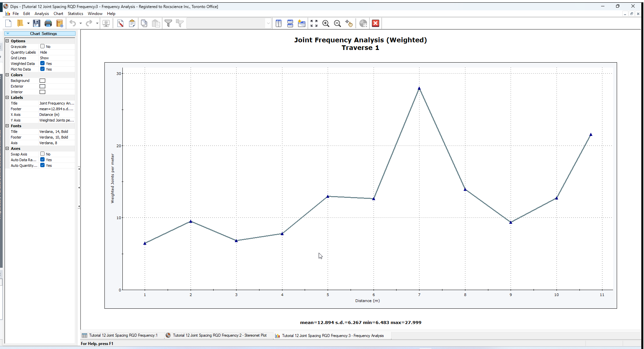Click the Zoom In magnifier icon

[x=326, y=23]
